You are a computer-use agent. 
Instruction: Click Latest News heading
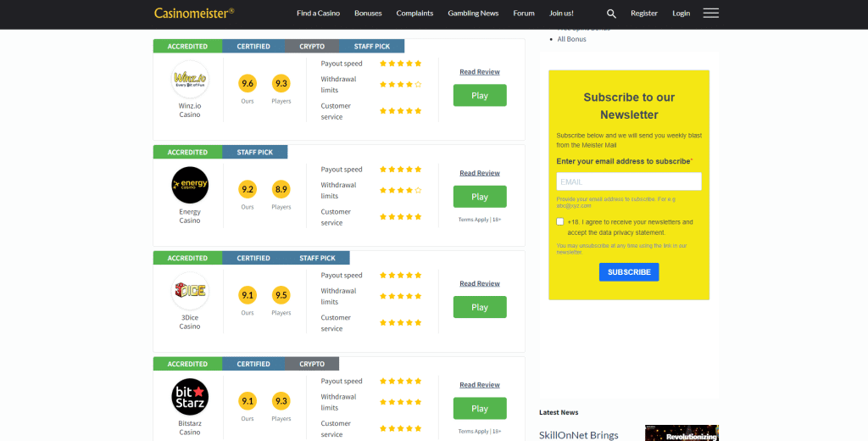(x=559, y=412)
